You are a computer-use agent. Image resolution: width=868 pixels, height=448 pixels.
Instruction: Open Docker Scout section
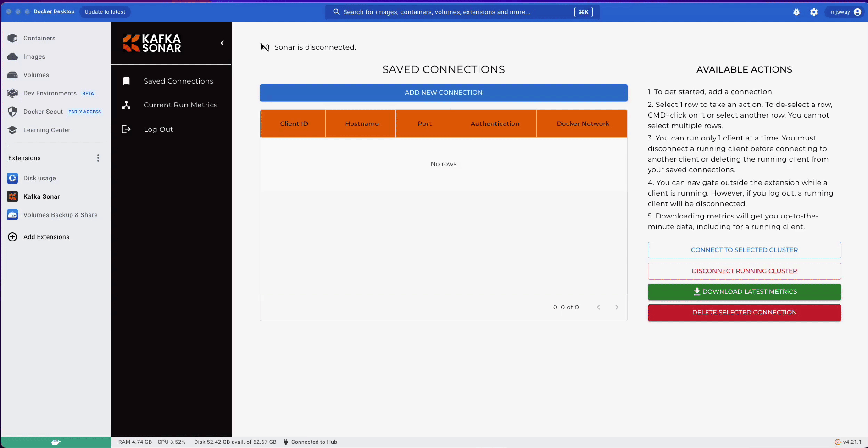55,112
